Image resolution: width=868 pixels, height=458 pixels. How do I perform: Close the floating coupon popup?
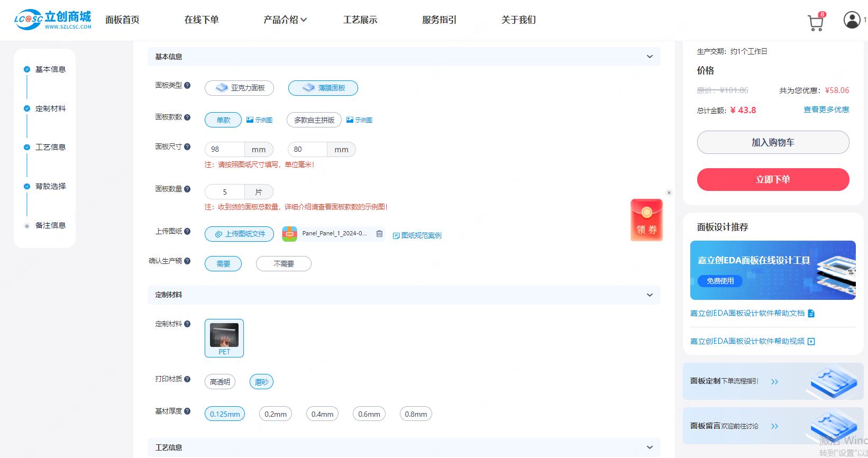[x=669, y=193]
